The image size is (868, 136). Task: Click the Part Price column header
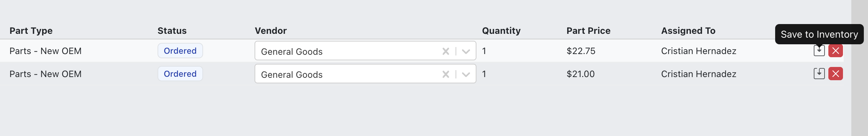coord(588,31)
